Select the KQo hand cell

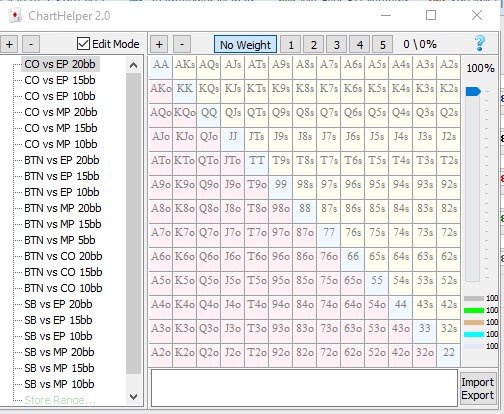click(185, 115)
